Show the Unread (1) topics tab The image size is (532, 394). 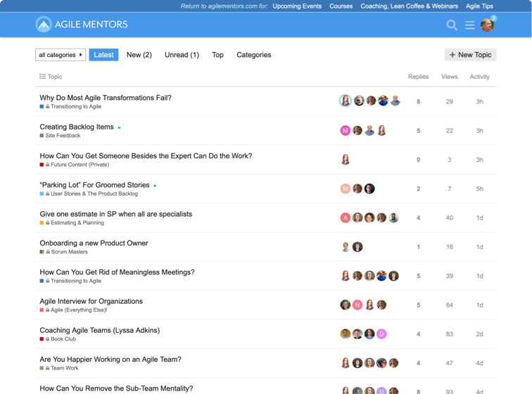tap(182, 55)
